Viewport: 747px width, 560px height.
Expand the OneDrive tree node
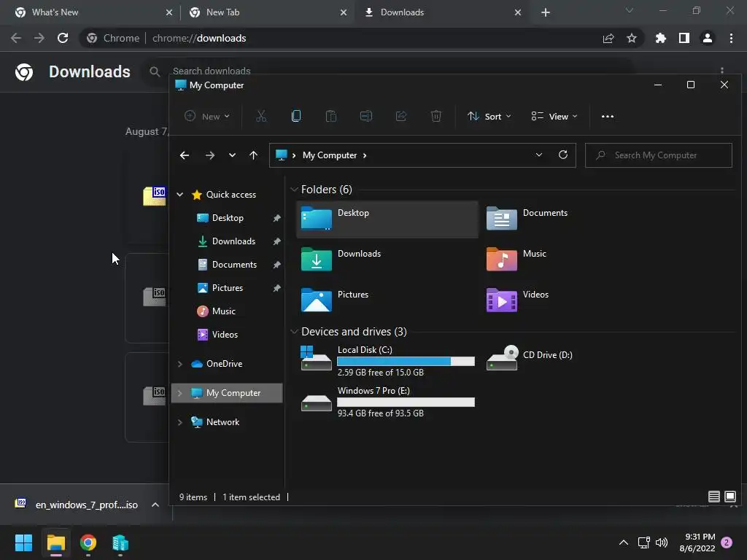(x=179, y=364)
